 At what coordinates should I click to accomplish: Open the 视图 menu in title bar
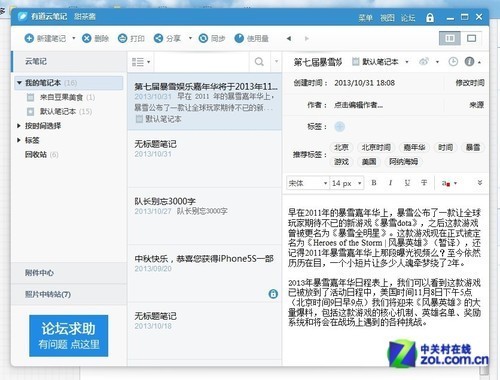tap(387, 17)
